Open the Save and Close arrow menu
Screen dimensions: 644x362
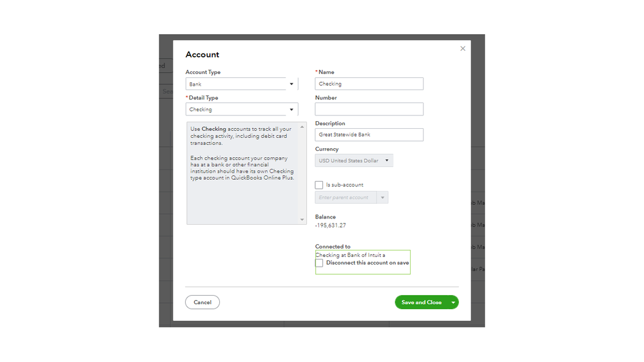pyautogui.click(x=453, y=302)
